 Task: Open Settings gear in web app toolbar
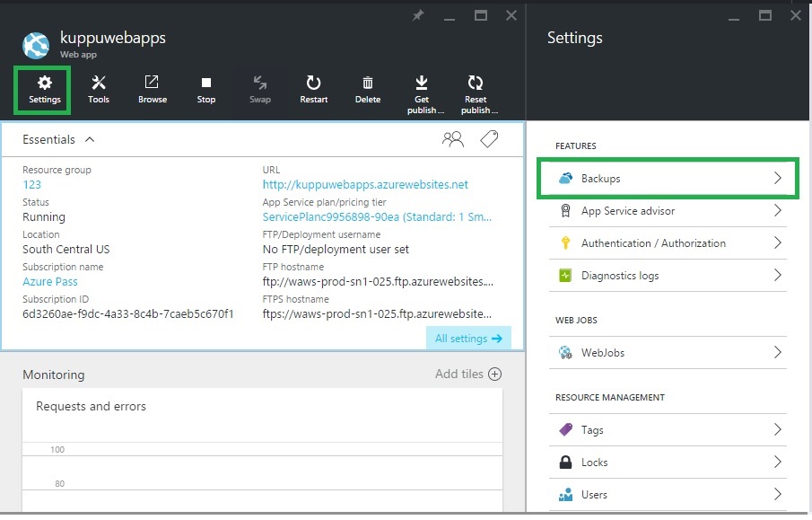44,88
